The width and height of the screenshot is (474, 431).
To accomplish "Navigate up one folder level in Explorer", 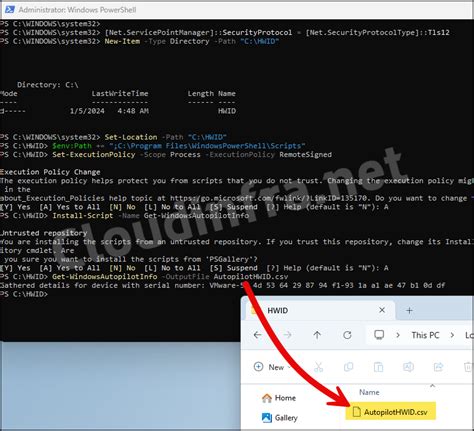I will [317, 335].
